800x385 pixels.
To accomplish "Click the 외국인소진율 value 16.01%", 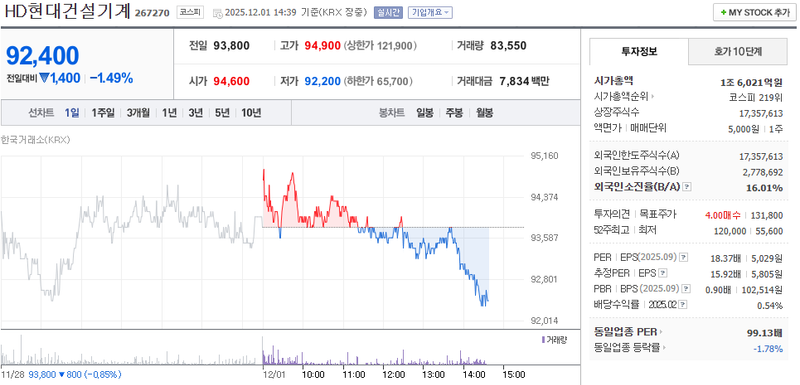I will pyautogui.click(x=764, y=188).
